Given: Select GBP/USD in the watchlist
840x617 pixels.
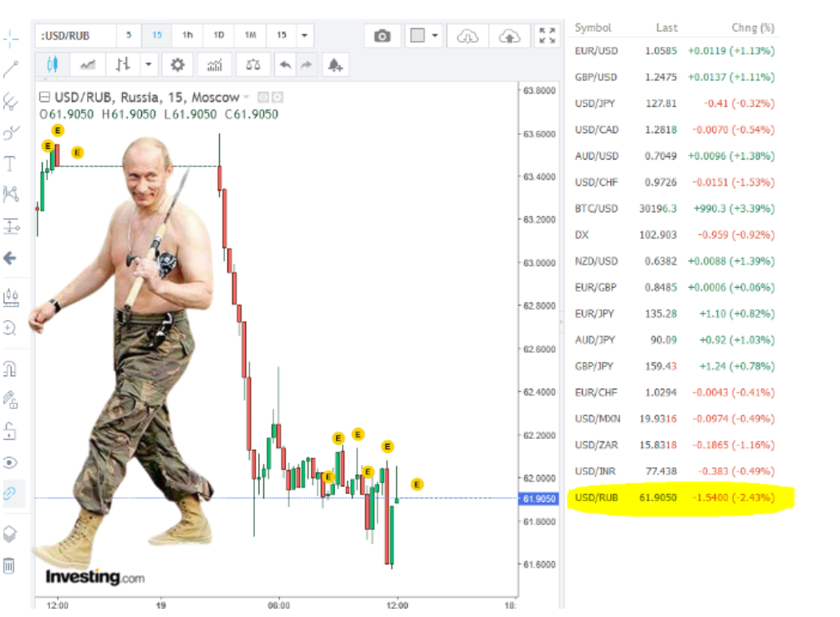Looking at the screenshot, I should click(x=675, y=77).
